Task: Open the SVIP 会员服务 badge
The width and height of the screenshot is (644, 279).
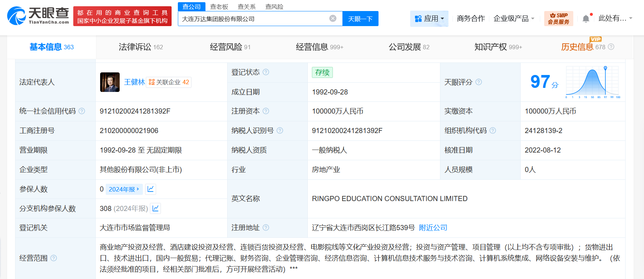Action: coord(559,18)
